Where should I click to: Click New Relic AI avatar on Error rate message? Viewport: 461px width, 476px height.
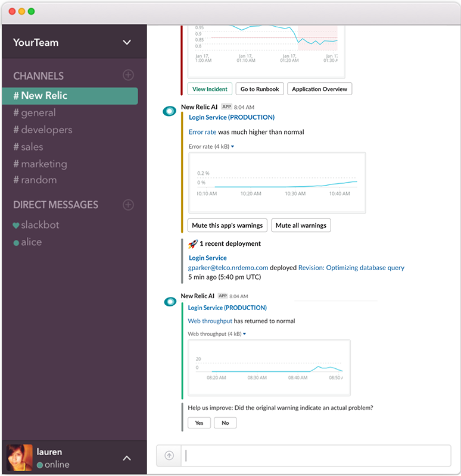coord(169,111)
